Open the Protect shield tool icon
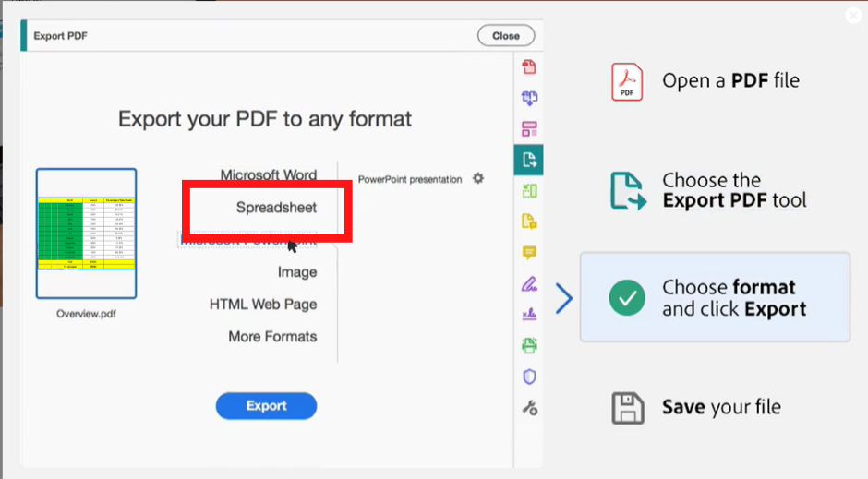 point(529,377)
